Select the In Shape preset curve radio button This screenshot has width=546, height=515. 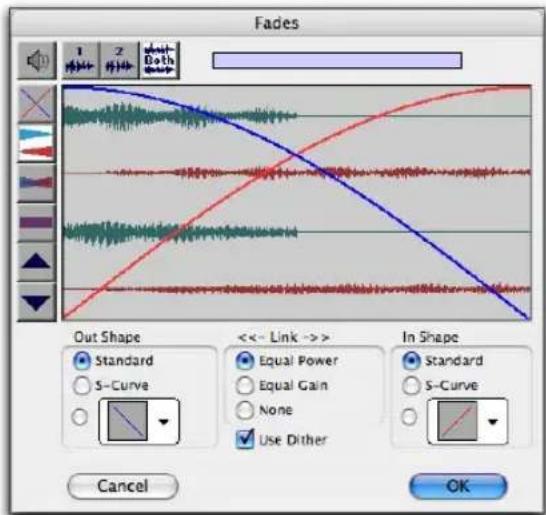[409, 417]
